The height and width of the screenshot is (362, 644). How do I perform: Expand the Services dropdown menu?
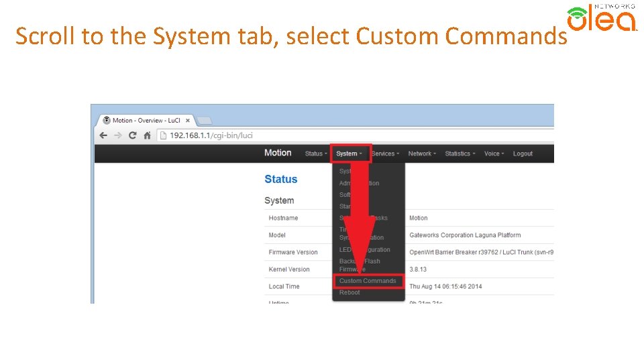pos(385,154)
